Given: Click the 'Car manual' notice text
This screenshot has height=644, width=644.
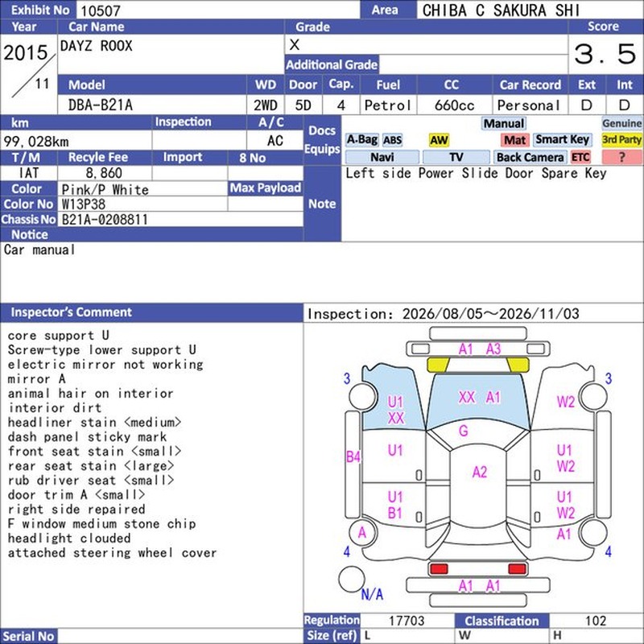Looking at the screenshot, I should [39, 250].
